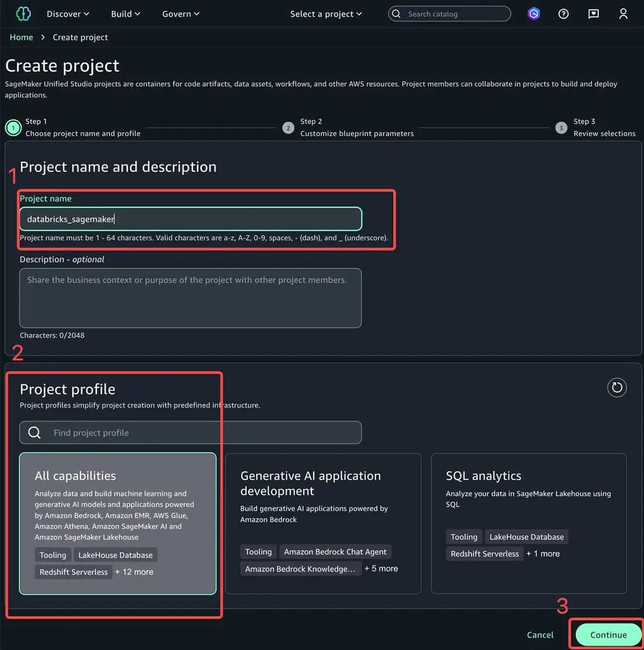644x650 pixels.
Task: Click the Continue button
Action: [x=608, y=635]
